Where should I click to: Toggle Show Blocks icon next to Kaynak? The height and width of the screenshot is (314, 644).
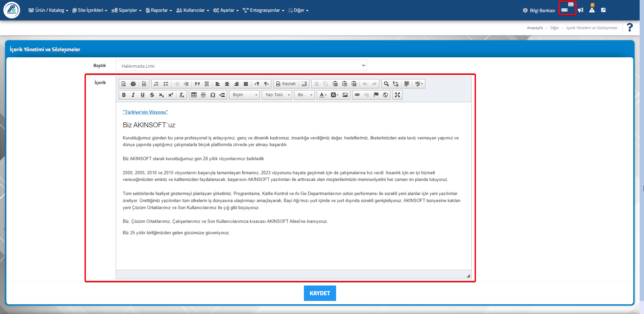304,84
